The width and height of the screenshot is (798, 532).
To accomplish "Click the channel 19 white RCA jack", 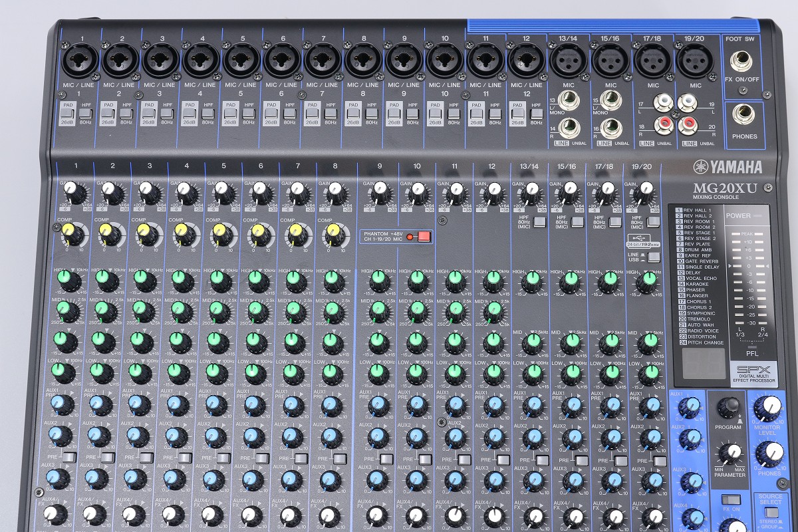I will tap(687, 101).
